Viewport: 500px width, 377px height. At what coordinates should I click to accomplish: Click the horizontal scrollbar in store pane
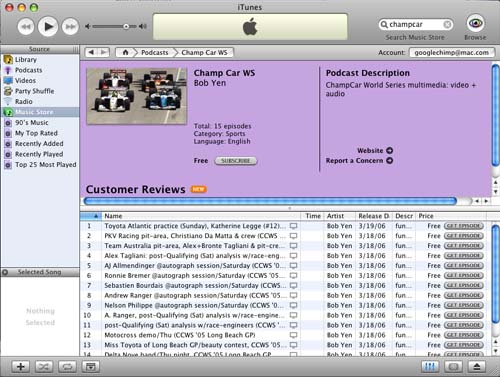pos(270,201)
